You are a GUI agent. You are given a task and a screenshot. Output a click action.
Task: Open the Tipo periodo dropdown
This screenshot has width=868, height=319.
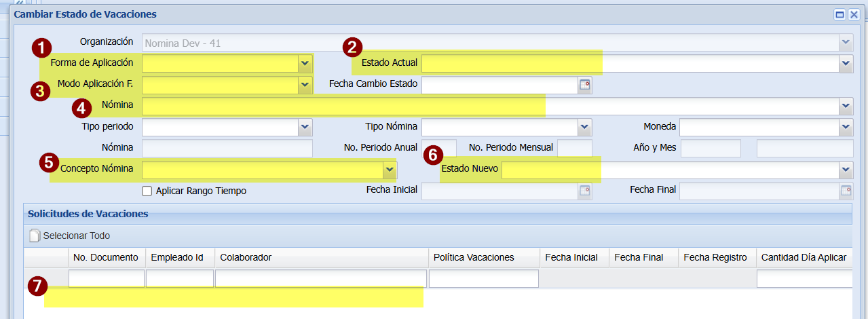[305, 127]
